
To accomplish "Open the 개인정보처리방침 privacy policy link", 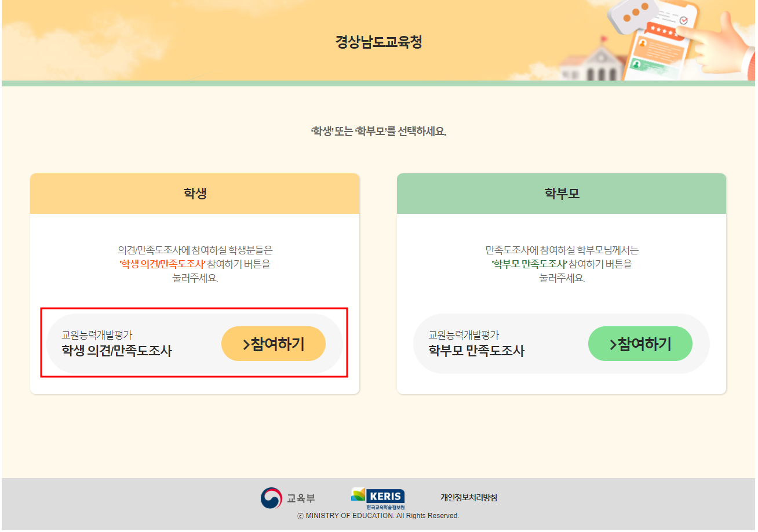I will tap(468, 497).
